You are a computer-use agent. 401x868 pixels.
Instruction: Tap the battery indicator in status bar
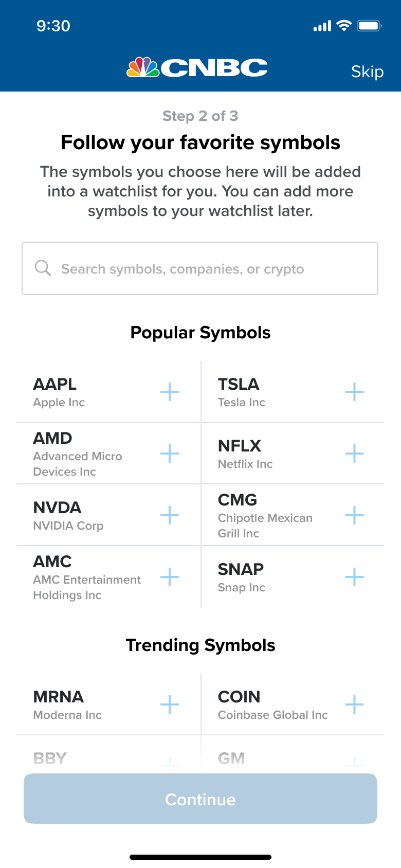point(369,26)
